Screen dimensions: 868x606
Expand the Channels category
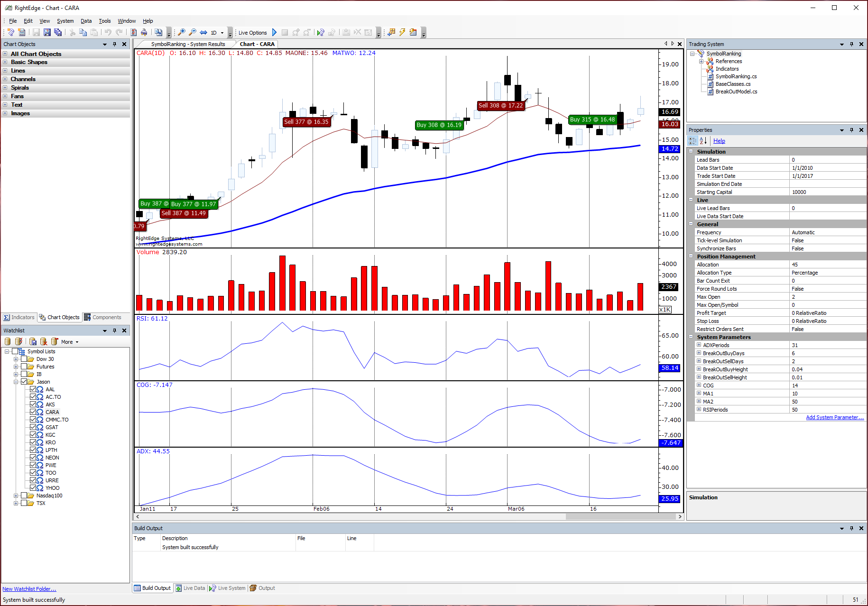click(x=5, y=79)
